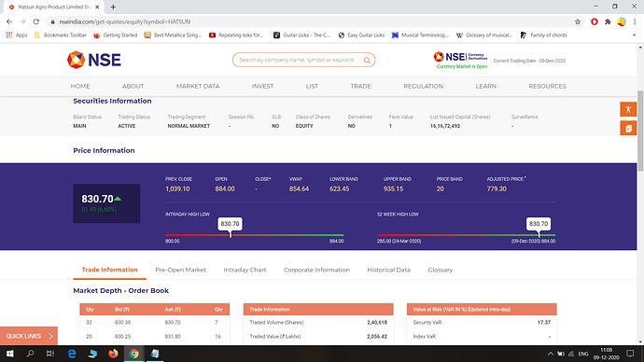
Task: Open the Historical Data tab
Action: point(388,270)
